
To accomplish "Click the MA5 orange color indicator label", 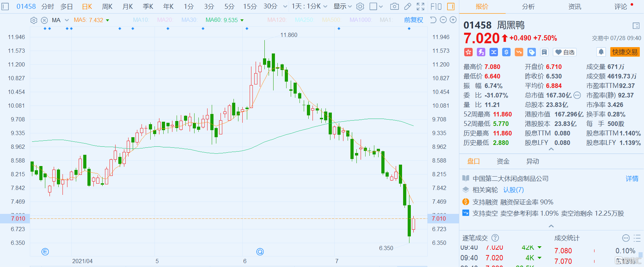I will [88, 20].
